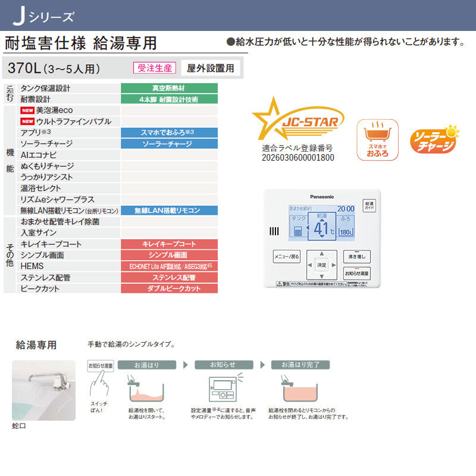Click the 温浴セレクト row label
Viewport: 476px width, 476px height.
tap(40, 188)
